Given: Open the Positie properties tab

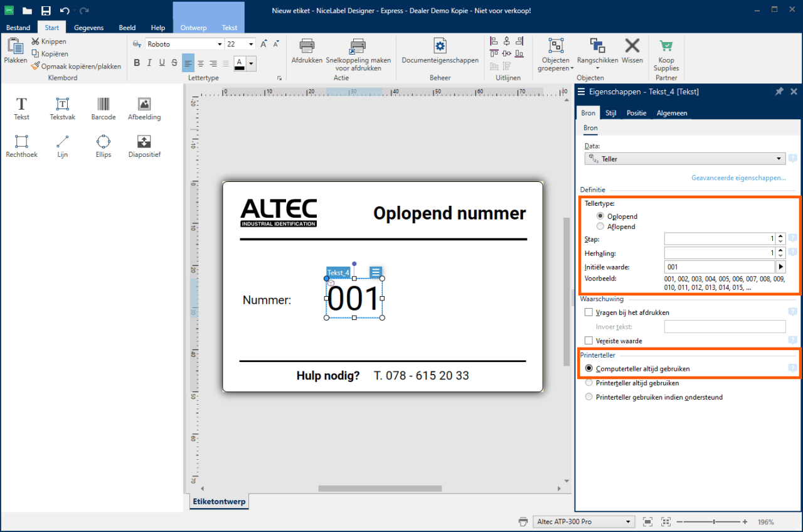Looking at the screenshot, I should 636,113.
